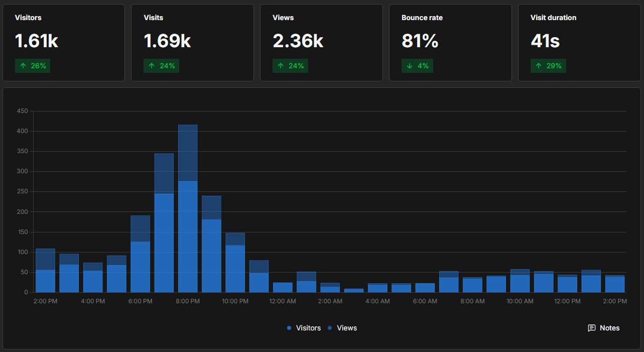Click the 12:00 PM axis label
The width and height of the screenshot is (644, 352).
click(567, 301)
